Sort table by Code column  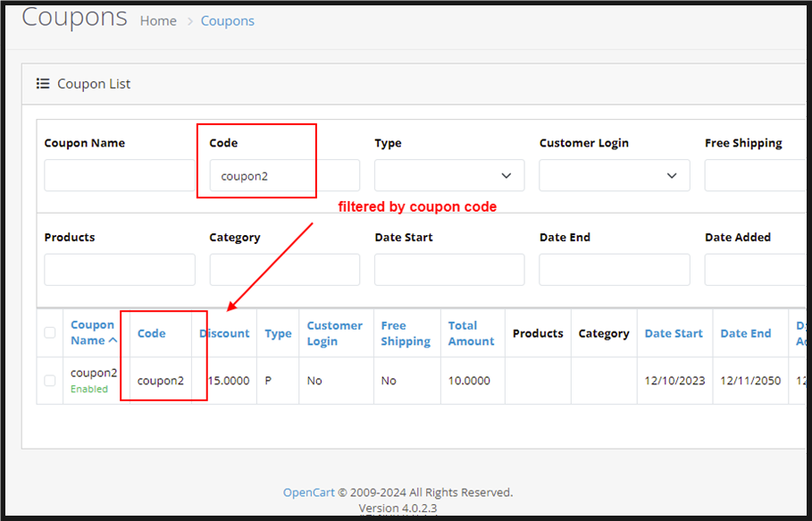pos(151,333)
